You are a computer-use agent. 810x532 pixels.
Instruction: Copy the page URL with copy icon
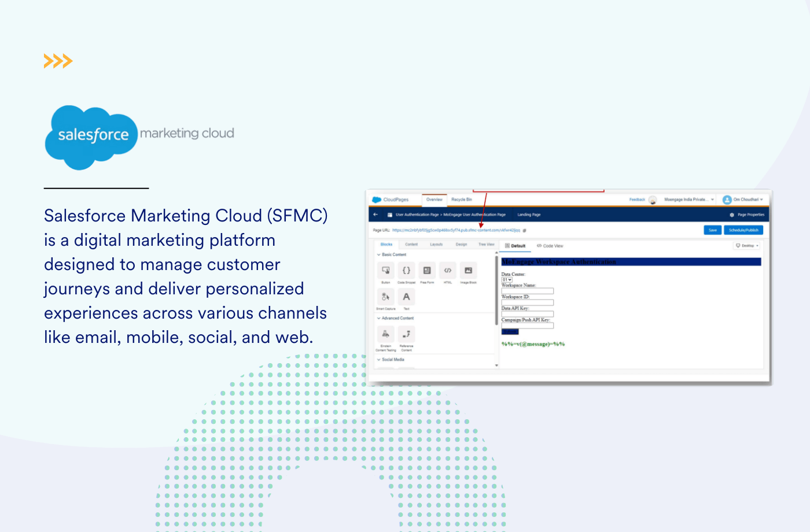point(525,230)
